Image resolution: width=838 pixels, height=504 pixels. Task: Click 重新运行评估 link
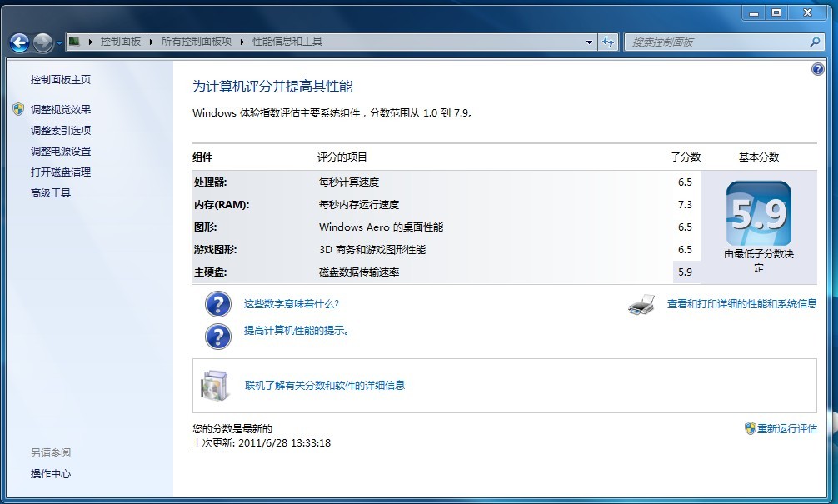pyautogui.click(x=787, y=428)
